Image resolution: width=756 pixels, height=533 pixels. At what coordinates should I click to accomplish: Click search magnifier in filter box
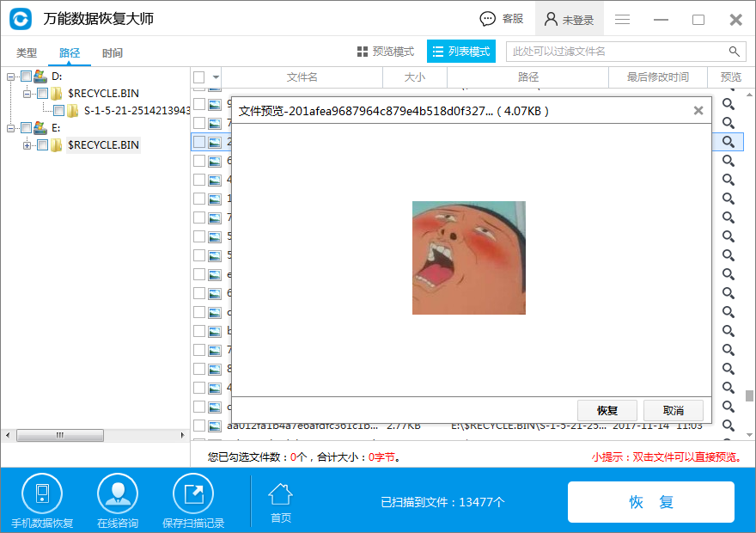pyautogui.click(x=735, y=52)
